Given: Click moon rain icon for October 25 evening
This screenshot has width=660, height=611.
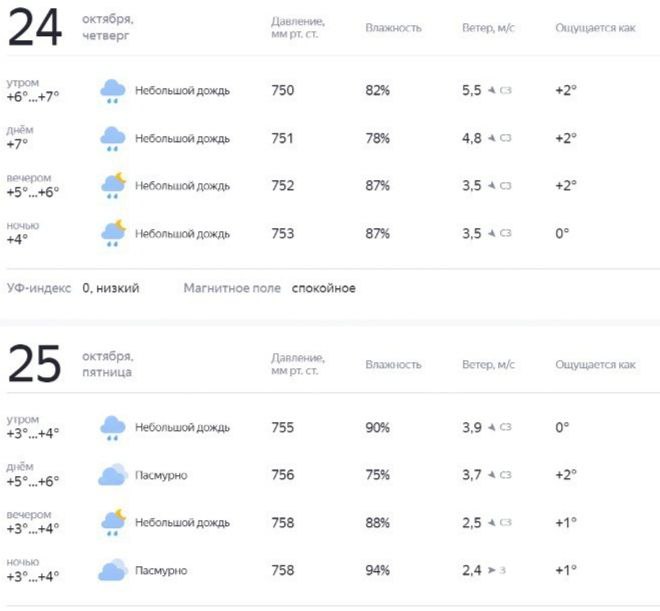Looking at the screenshot, I should (x=112, y=522).
